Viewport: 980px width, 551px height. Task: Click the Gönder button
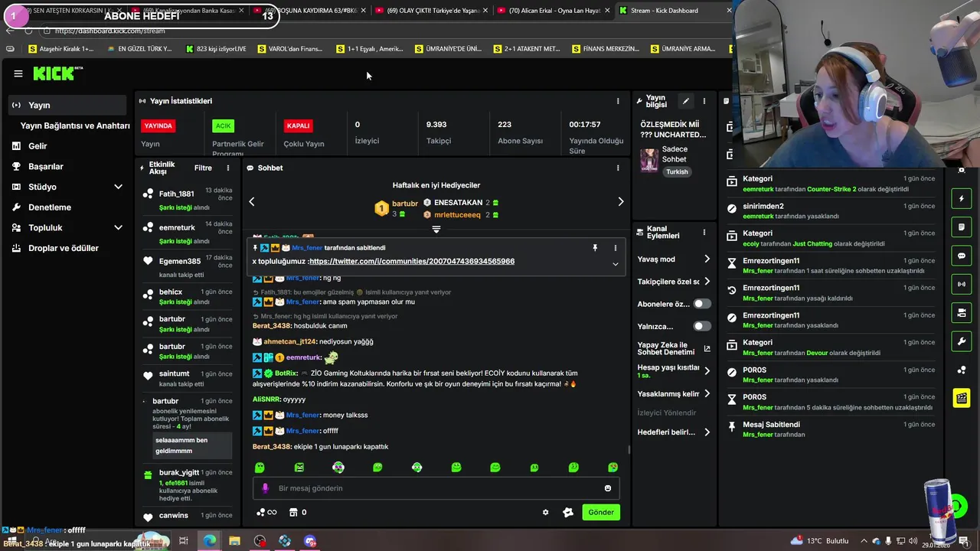(601, 512)
